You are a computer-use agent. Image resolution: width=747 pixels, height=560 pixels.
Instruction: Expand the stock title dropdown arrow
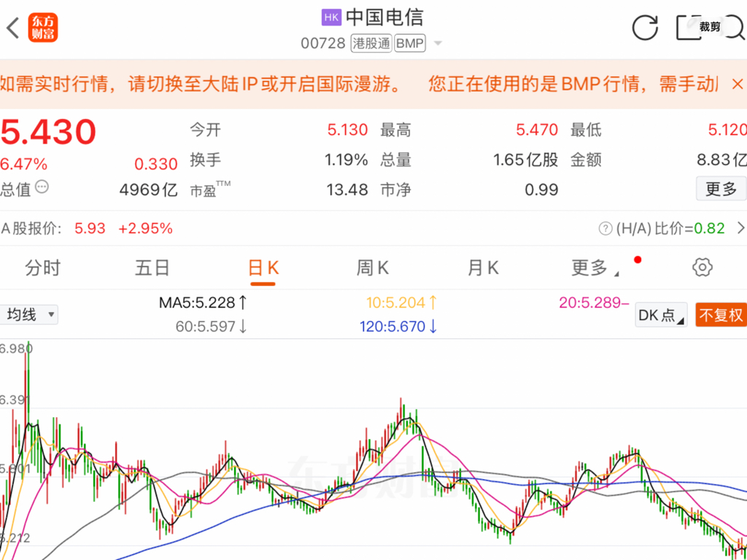pos(438,44)
